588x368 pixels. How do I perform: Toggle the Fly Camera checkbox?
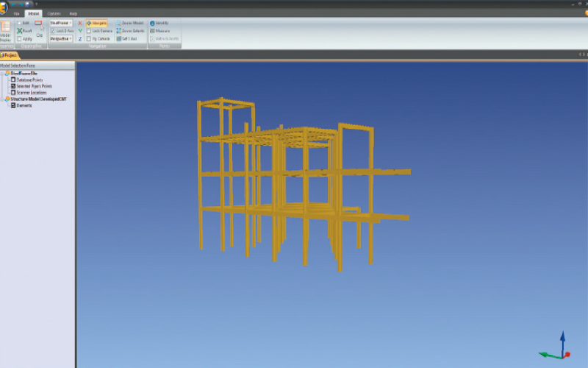coord(89,39)
